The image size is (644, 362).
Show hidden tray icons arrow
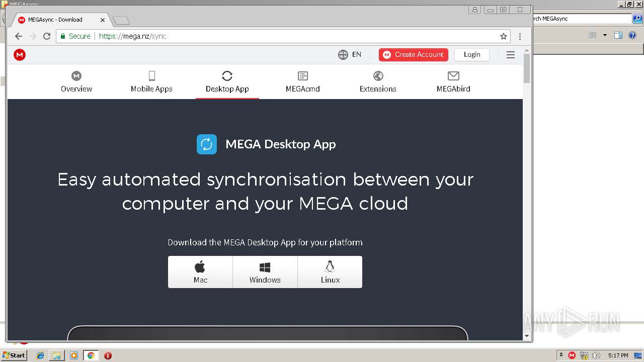click(561, 355)
